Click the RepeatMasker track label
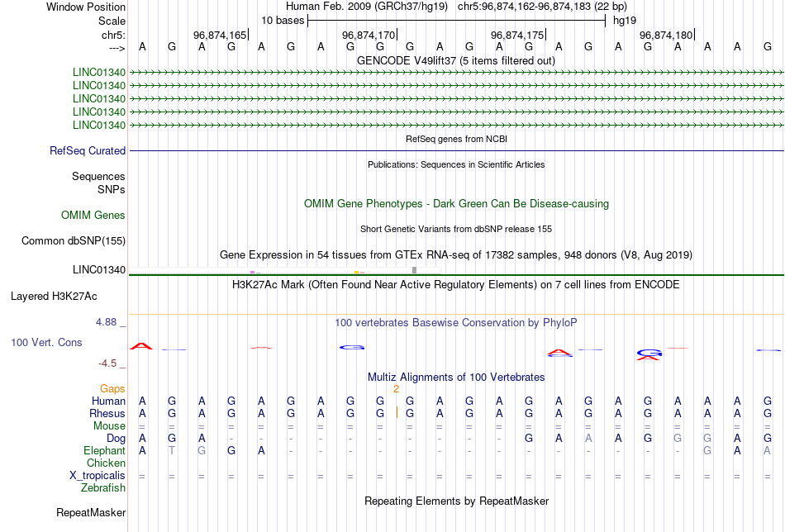 pos(91,512)
